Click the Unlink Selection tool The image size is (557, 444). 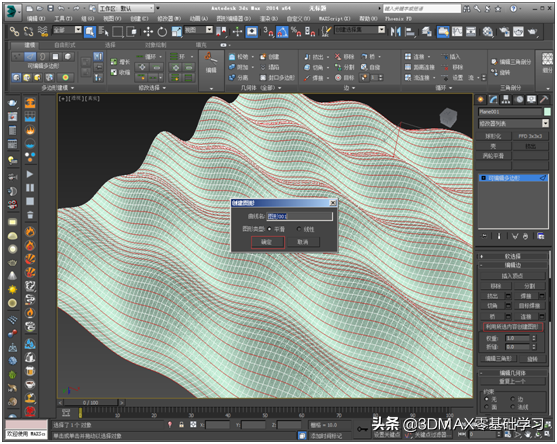(x=28, y=32)
